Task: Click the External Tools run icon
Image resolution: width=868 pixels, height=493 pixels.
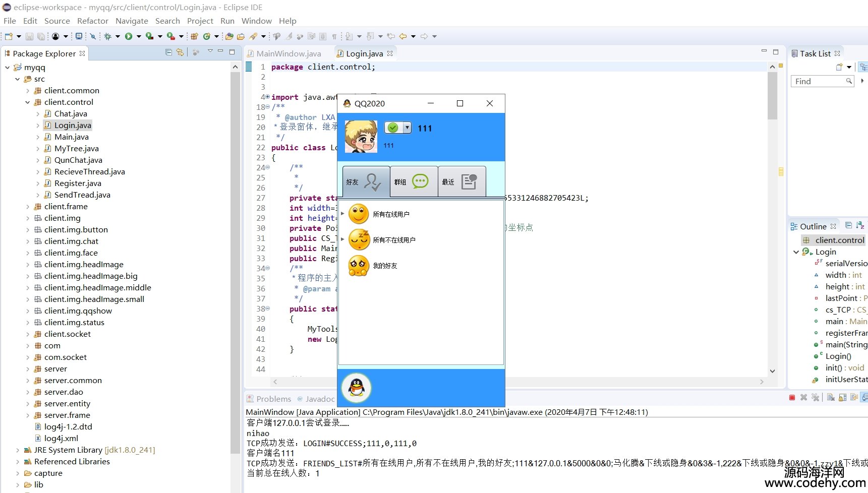Action: (x=171, y=36)
